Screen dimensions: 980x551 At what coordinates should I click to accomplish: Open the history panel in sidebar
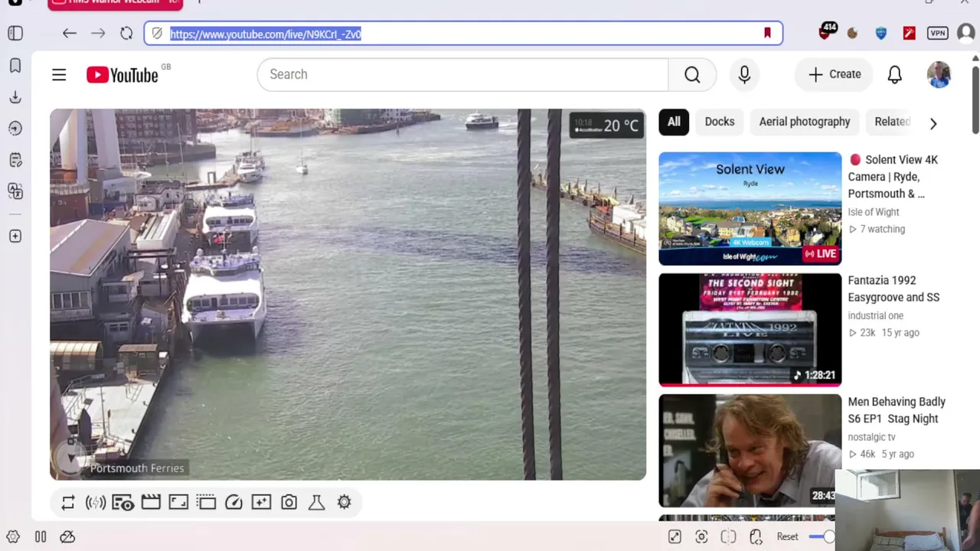15,129
